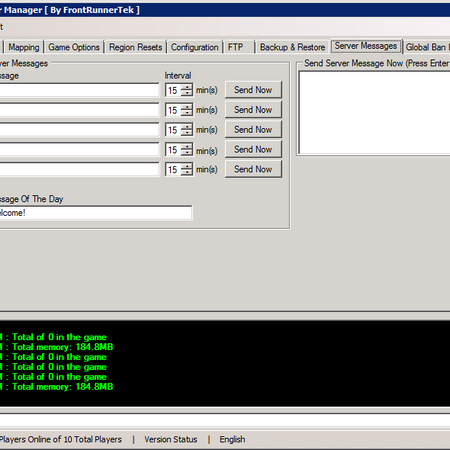Decrease the fourth message interval
The height and width of the screenshot is (450, 450).
pos(187,152)
